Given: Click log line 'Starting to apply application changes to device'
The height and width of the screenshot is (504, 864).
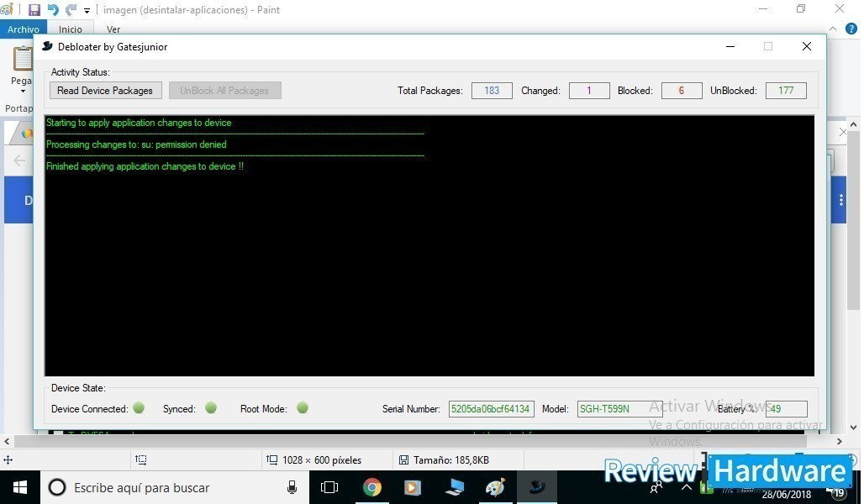Looking at the screenshot, I should 139,123.
